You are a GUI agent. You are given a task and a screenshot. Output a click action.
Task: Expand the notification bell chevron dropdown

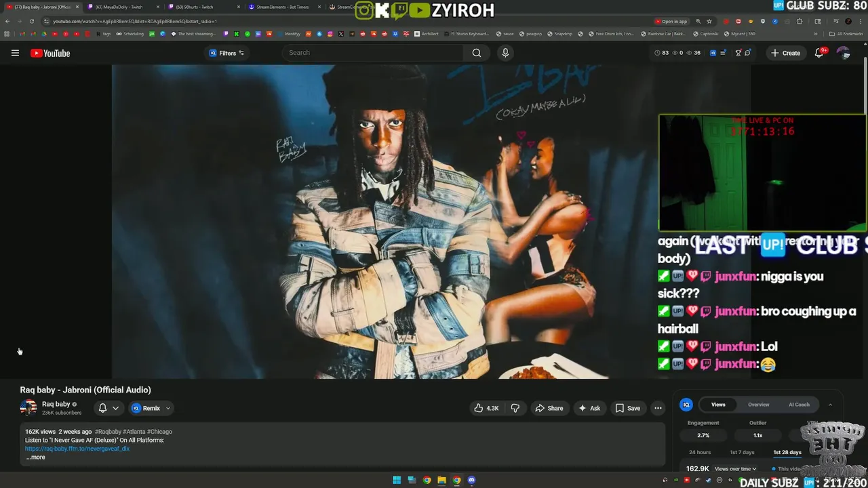115,408
